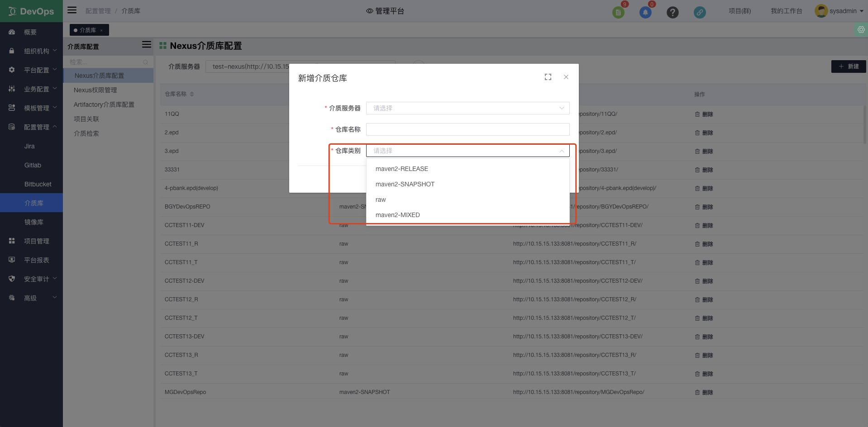Close the 新增介质仓库 dialog

pos(566,77)
